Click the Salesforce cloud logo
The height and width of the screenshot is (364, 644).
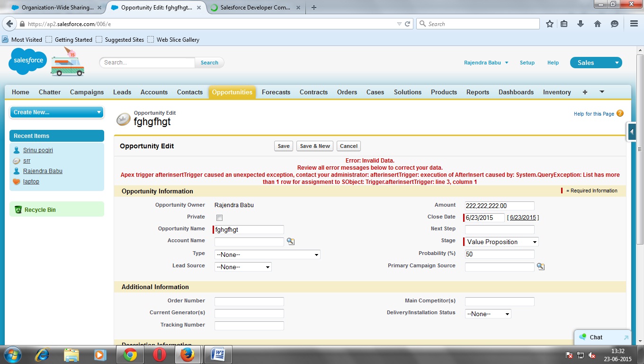click(28, 62)
